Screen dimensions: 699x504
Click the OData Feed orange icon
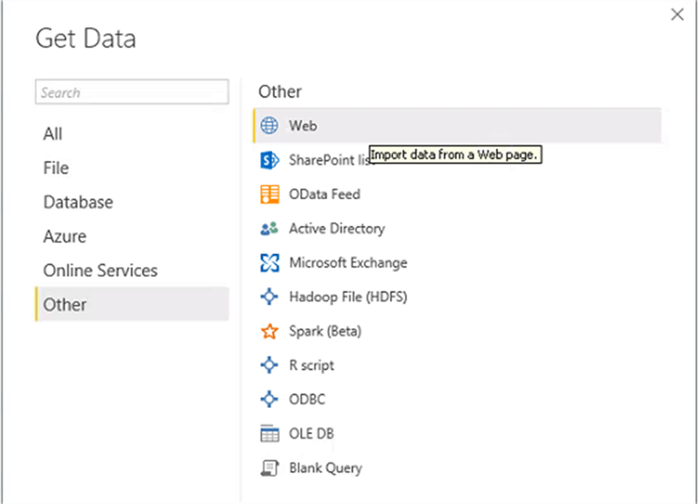click(270, 194)
